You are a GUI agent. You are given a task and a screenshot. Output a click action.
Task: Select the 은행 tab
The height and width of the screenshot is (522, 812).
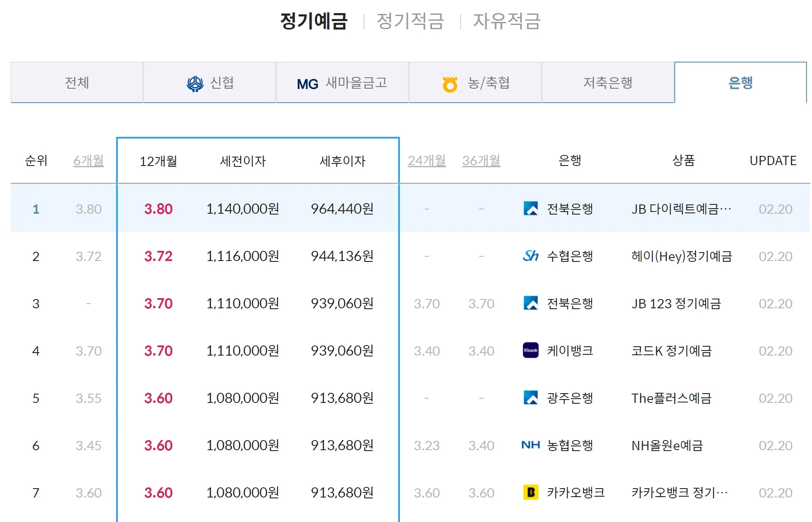click(740, 82)
